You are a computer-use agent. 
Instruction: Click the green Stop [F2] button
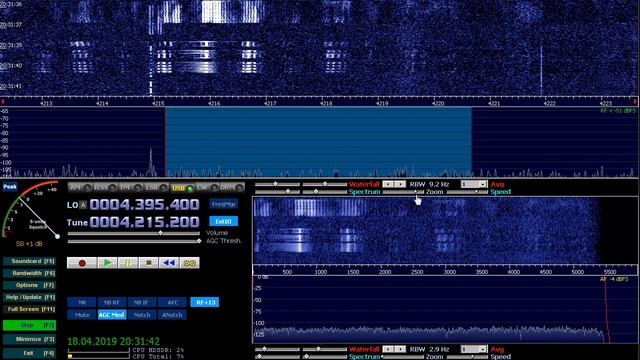tap(29, 325)
